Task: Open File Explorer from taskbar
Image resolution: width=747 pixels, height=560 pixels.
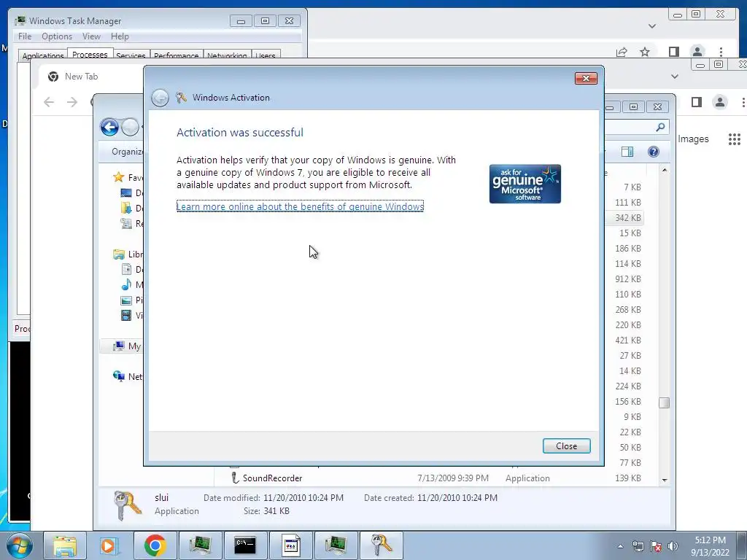Action: [x=65, y=545]
